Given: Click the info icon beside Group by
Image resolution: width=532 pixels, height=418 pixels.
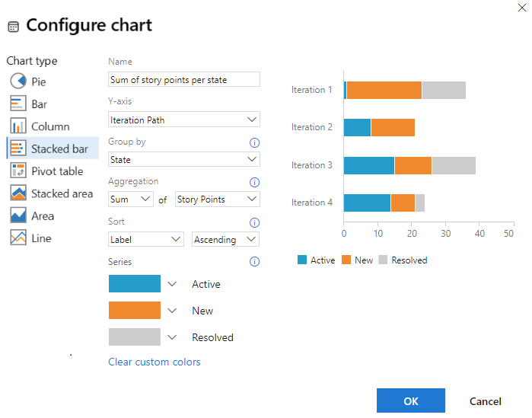Looking at the screenshot, I should pos(255,142).
